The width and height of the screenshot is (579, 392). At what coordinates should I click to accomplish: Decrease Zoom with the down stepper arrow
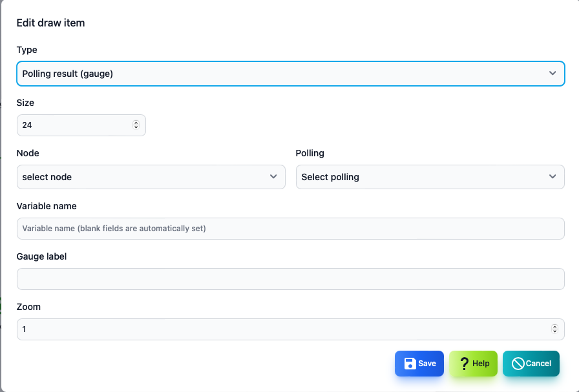pos(554,331)
